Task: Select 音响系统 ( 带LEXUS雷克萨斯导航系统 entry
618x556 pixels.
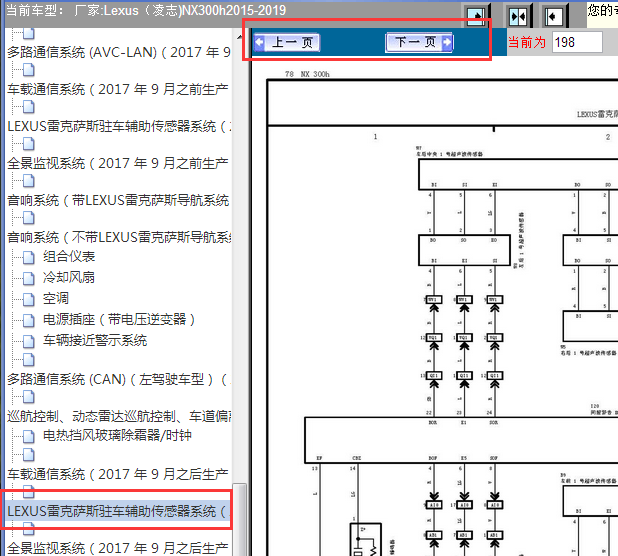Action: pos(118,200)
